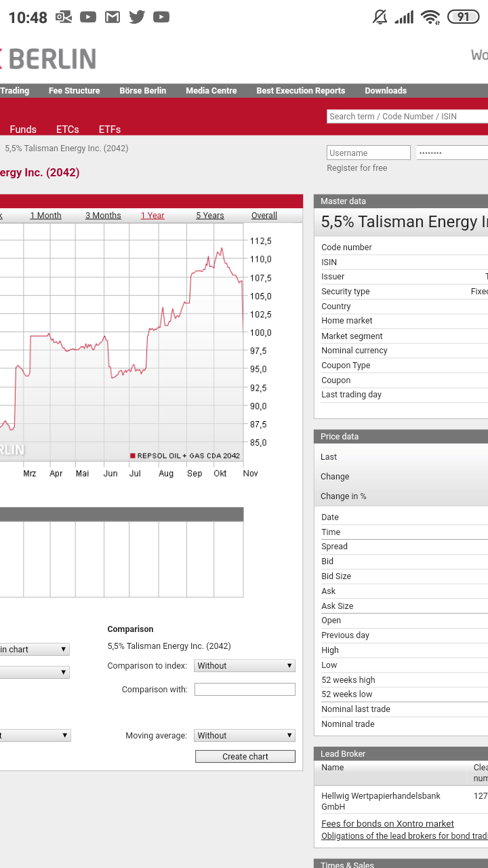488x868 pixels.
Task: Click the Previous day row label
Action: (345, 635)
